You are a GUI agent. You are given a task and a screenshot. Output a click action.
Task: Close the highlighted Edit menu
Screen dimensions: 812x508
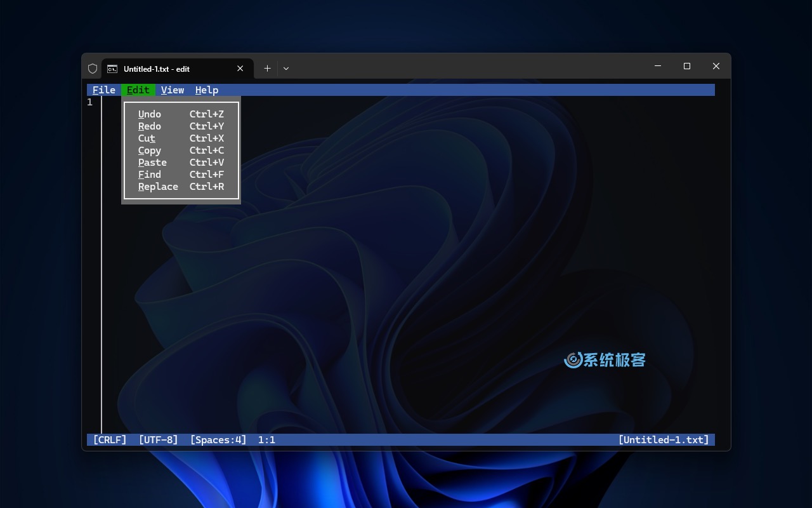pos(138,90)
